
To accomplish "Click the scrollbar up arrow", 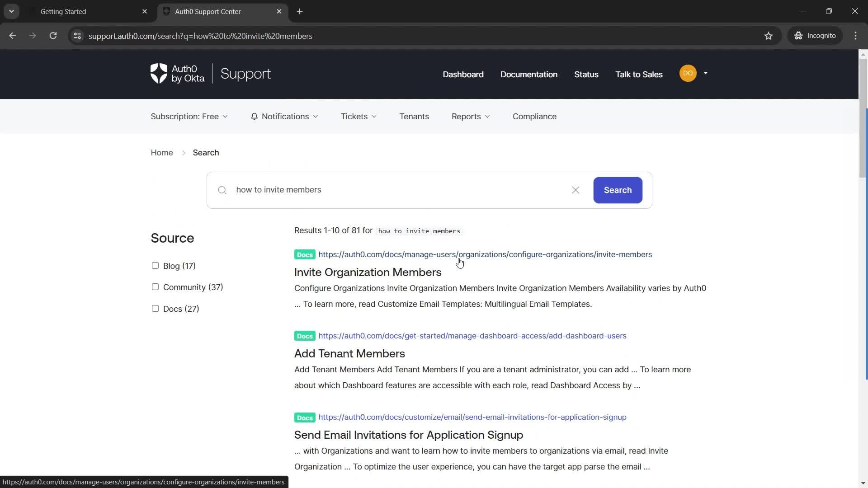I will point(863,54).
